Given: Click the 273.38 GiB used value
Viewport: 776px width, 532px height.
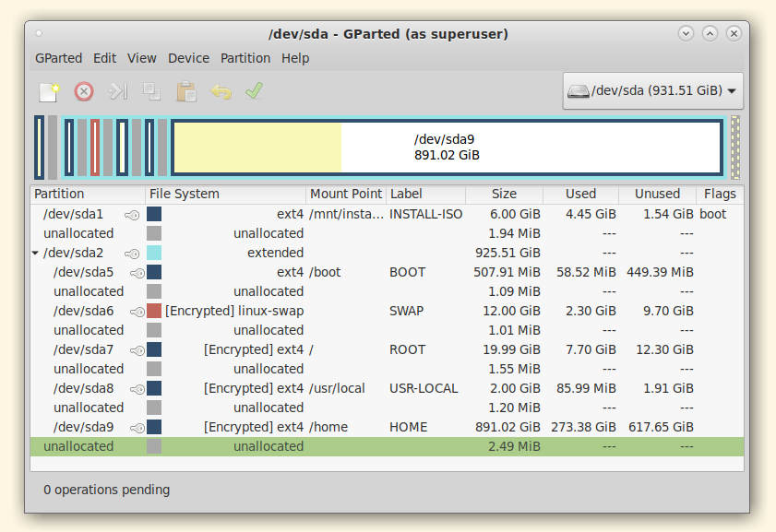Looking at the screenshot, I should point(583,427).
